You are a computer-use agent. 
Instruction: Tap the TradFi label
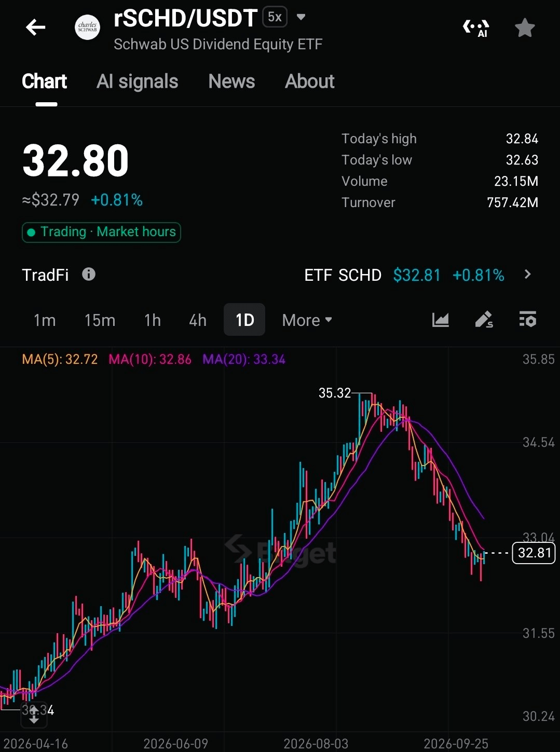point(45,275)
